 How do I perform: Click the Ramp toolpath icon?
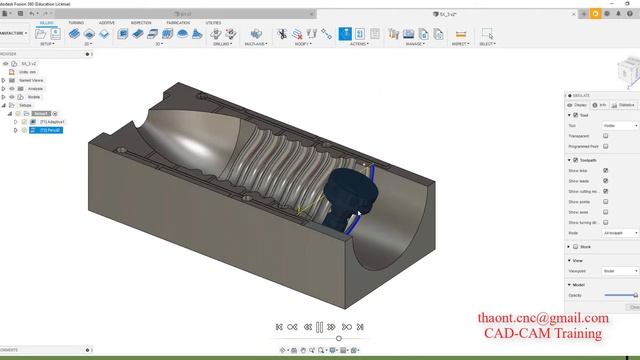(197, 34)
